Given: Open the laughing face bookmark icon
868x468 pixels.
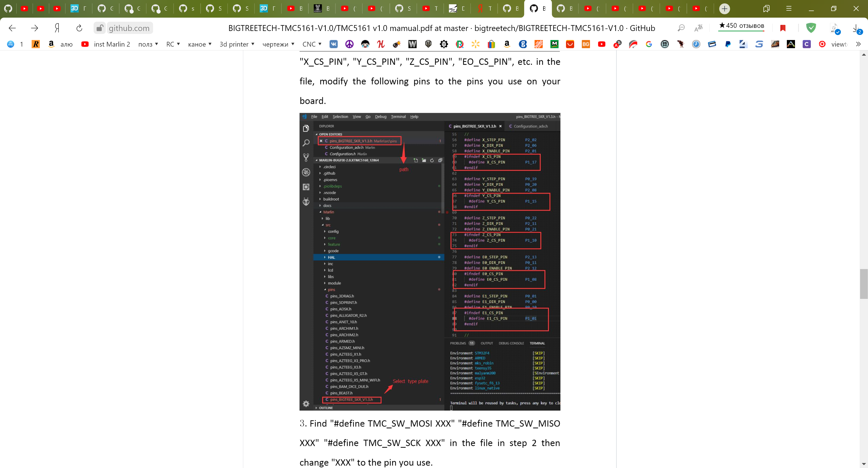Looking at the screenshot, I should point(365,44).
